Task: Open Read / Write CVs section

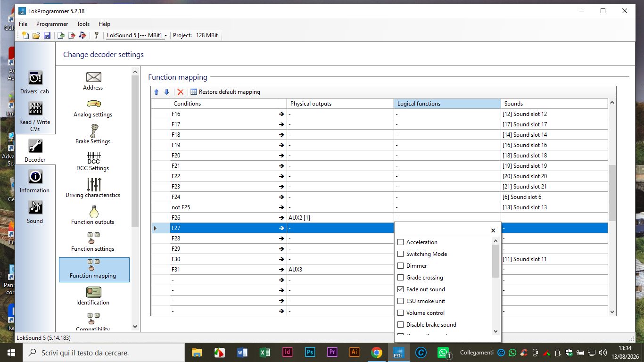Action: [35, 116]
